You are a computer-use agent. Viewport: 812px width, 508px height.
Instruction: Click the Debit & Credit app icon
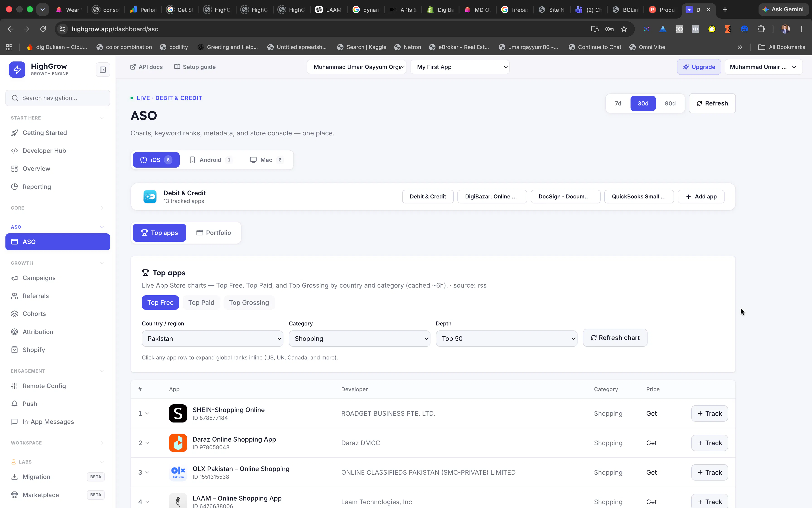[150, 197]
